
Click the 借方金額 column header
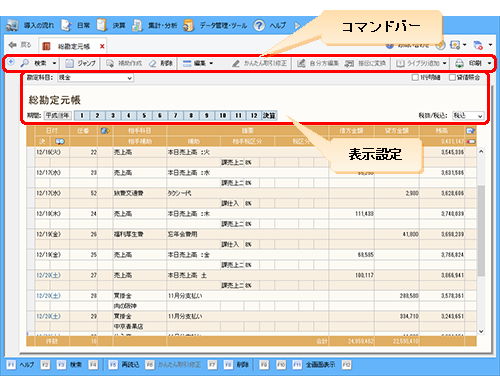click(351, 131)
